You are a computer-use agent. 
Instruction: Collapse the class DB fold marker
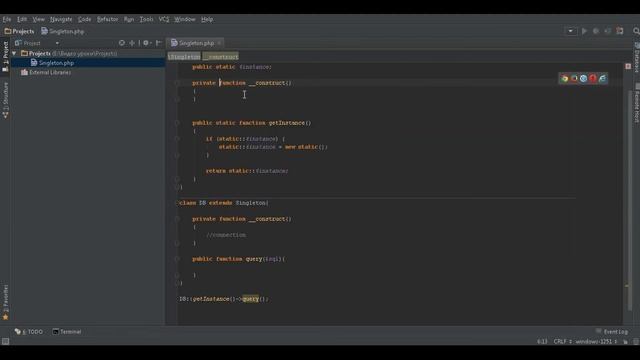tap(178, 203)
